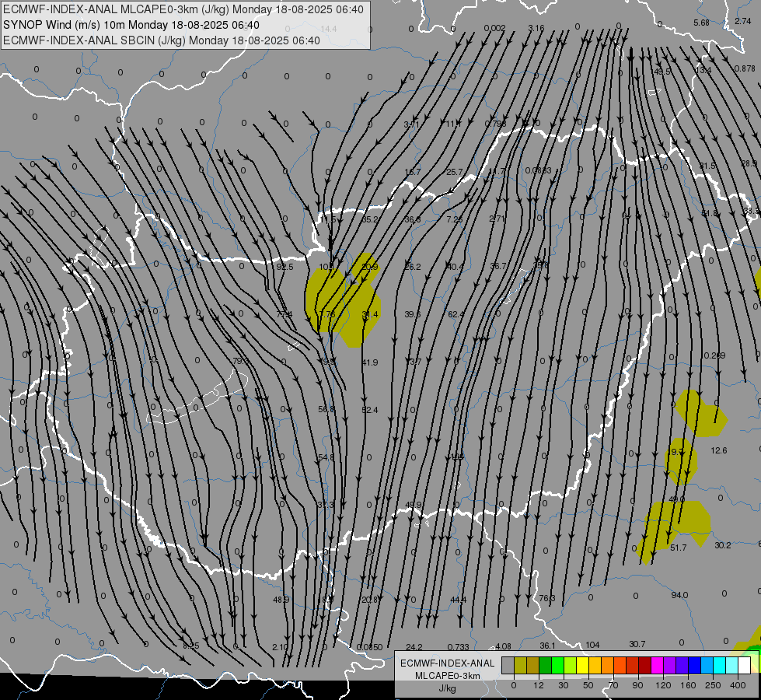The height and width of the screenshot is (700, 761).
Task: Select the pure blue legend swatch
Action: click(x=694, y=666)
